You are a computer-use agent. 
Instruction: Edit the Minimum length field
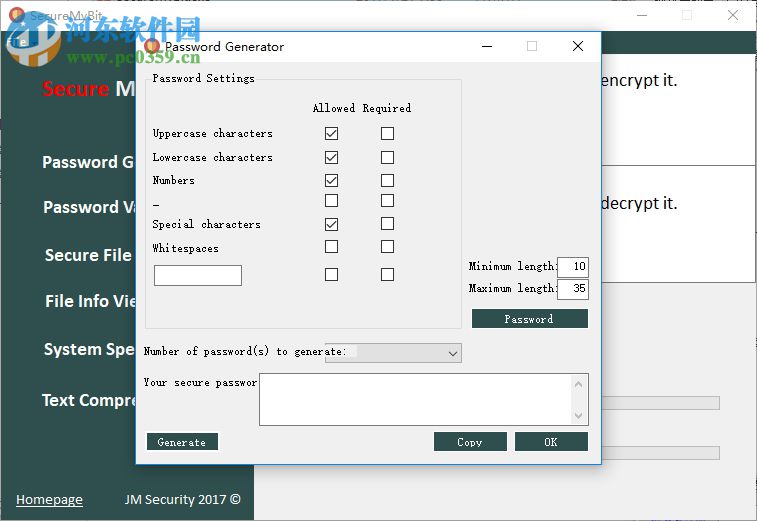573,267
